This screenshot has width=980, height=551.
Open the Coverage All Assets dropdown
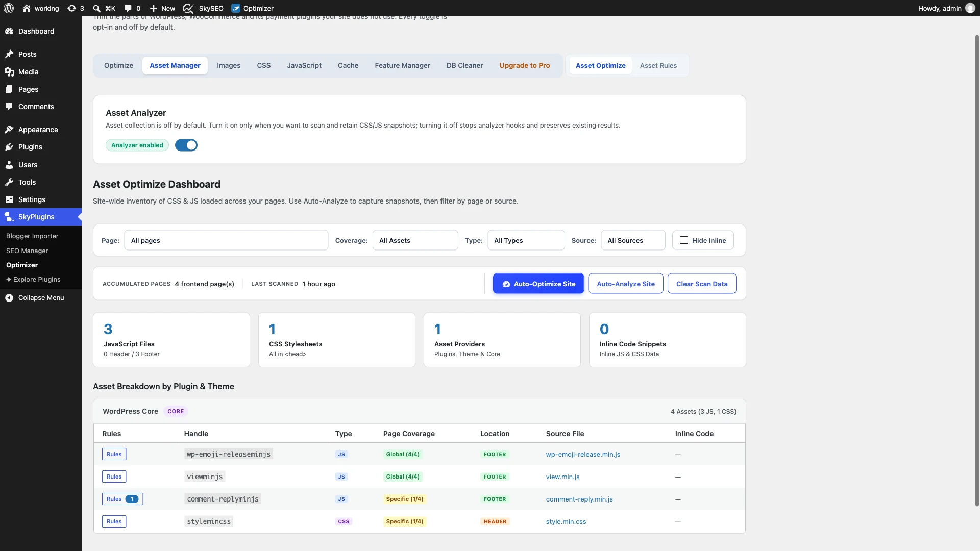coord(415,240)
